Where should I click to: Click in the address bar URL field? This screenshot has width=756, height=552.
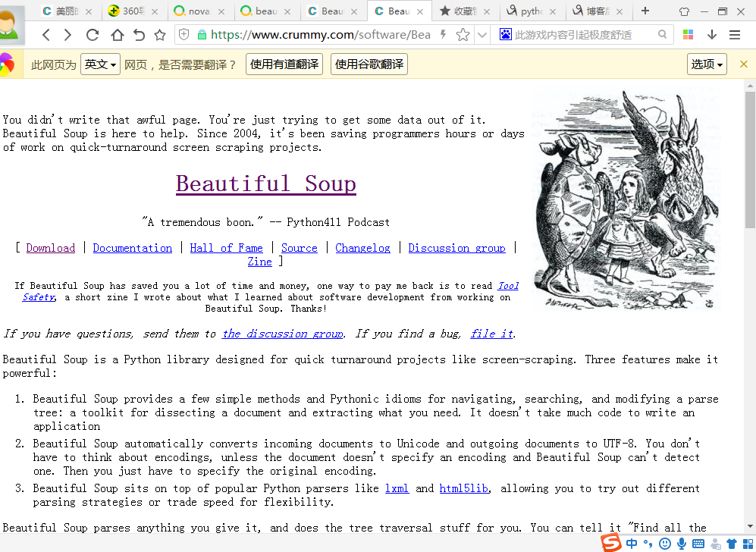tap(321, 35)
